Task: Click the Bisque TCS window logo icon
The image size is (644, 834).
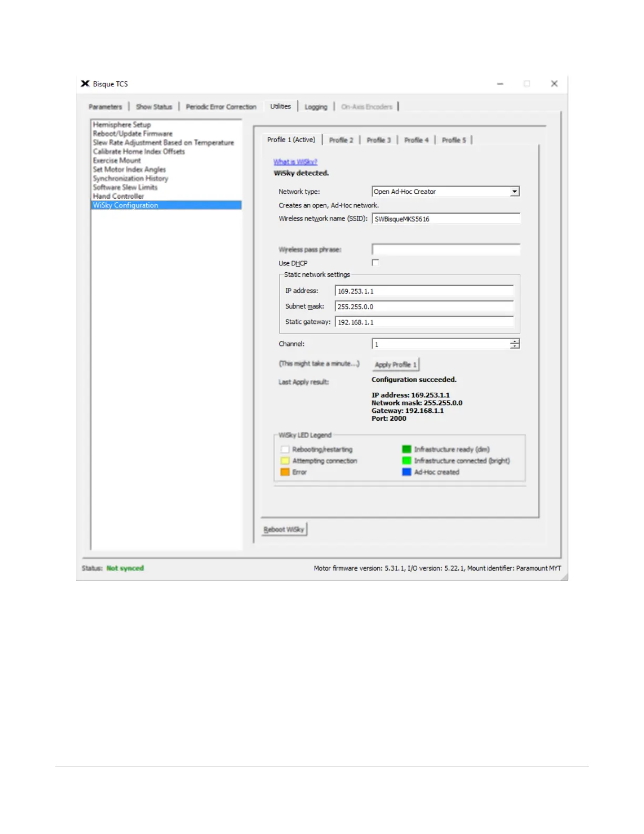Action: (85, 84)
